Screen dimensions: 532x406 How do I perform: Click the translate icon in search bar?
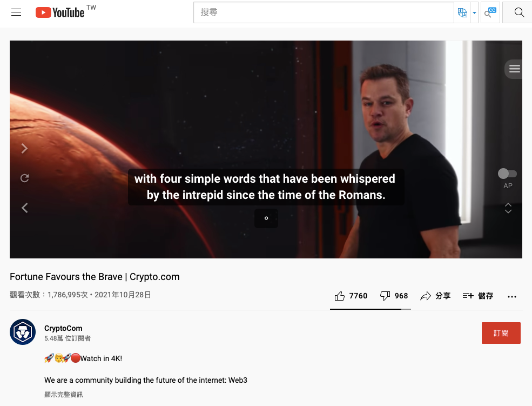[462, 12]
